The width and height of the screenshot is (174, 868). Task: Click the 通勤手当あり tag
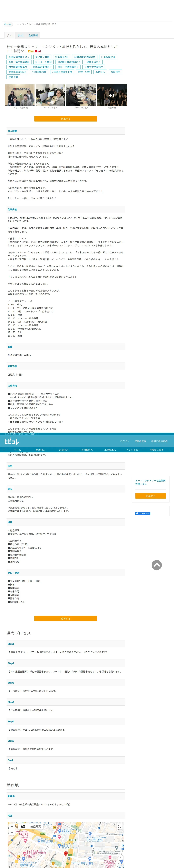pyautogui.click(x=94, y=62)
